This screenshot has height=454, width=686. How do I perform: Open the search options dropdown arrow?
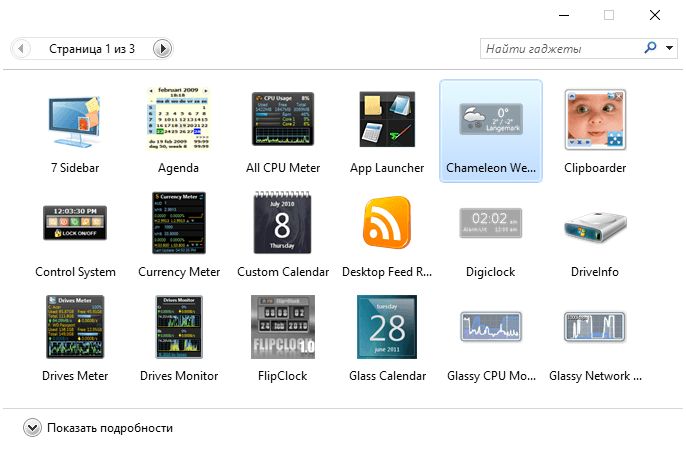click(x=669, y=48)
